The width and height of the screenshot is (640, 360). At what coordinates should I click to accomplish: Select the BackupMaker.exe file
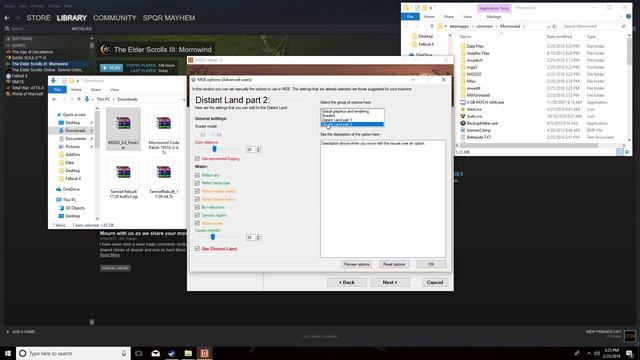pyautogui.click(x=482, y=123)
